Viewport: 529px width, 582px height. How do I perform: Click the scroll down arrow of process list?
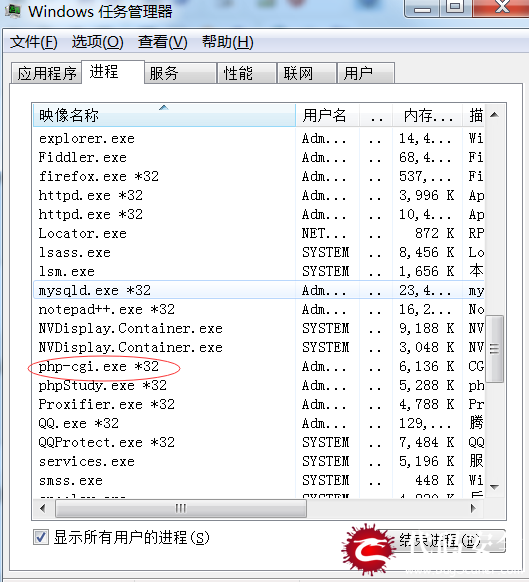tap(494, 487)
